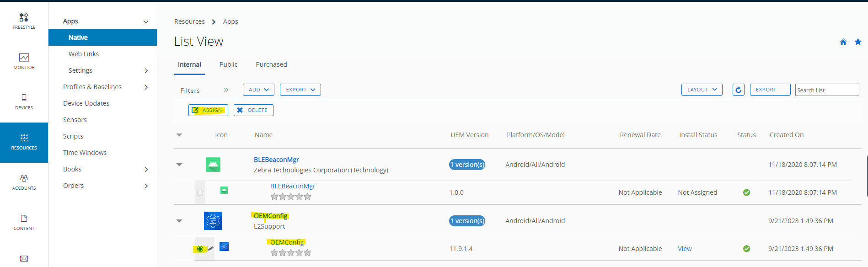
Task: Open Device Updates menu item
Action: click(x=86, y=103)
